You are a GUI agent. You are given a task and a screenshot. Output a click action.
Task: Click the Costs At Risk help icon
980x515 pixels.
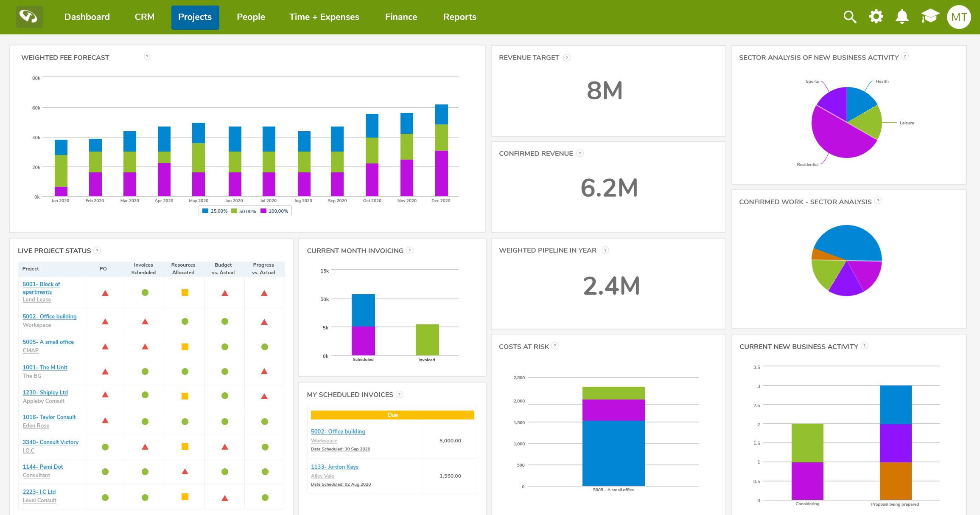tap(554, 346)
